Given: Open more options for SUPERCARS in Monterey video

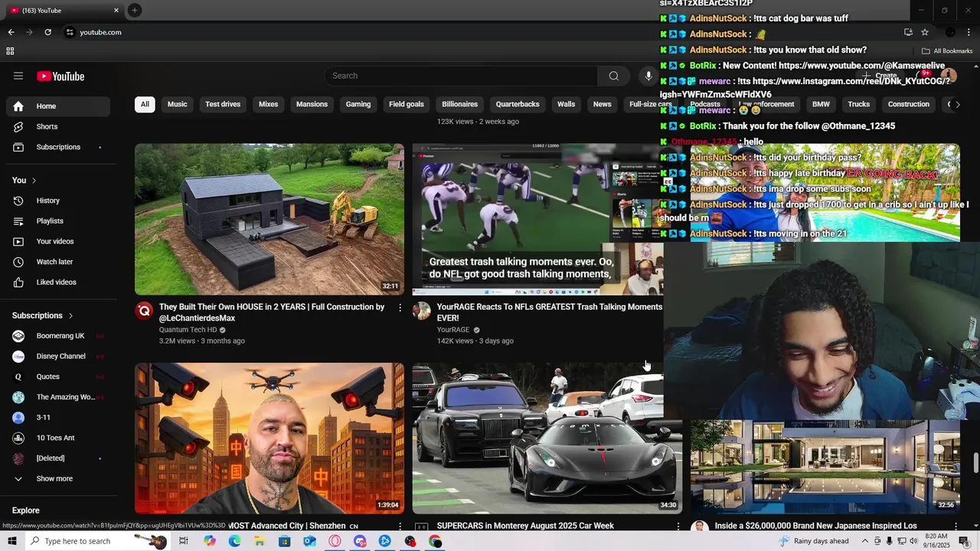Looking at the screenshot, I should [678, 527].
